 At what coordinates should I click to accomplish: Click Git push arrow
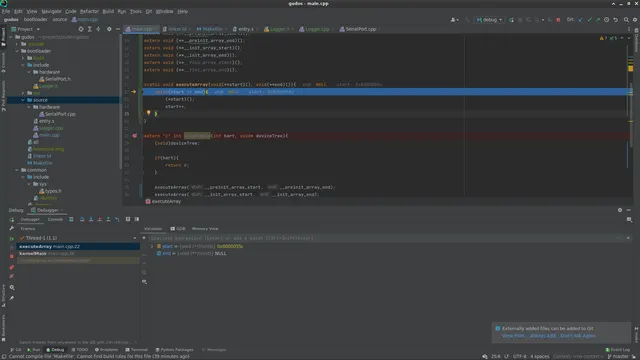pos(598,20)
